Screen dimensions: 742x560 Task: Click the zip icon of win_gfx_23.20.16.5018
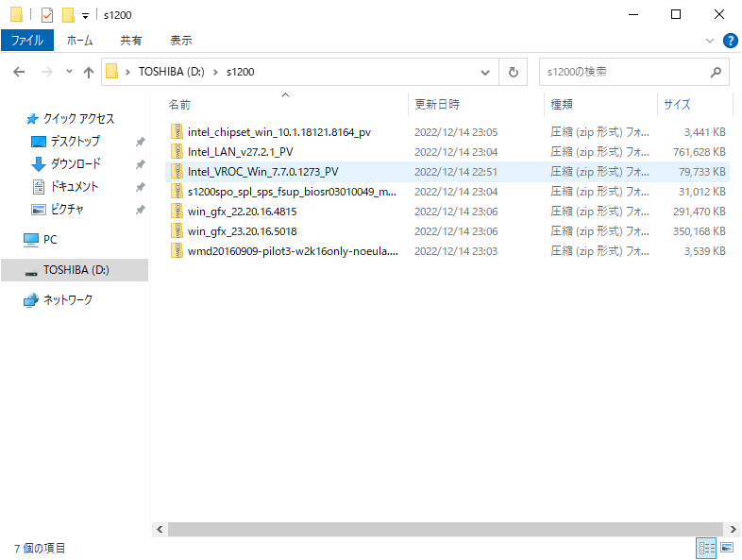point(177,231)
